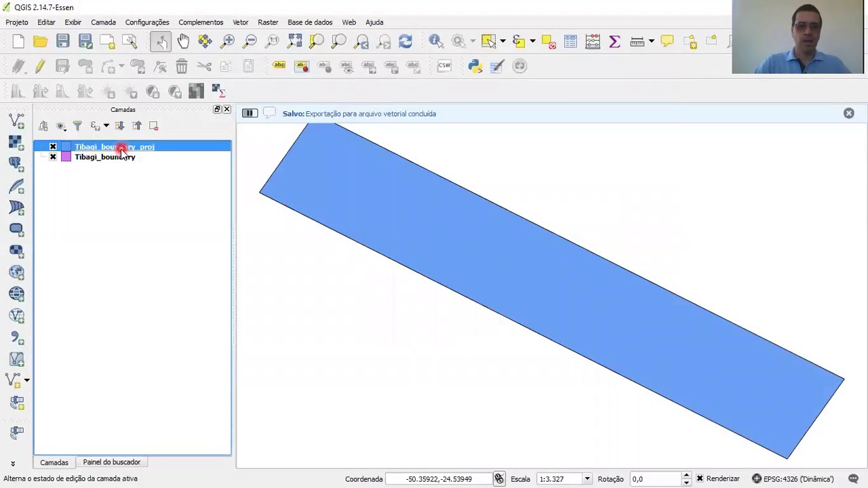Open manage visibility eye dropdown in Camadas
The image size is (868, 488).
tap(61, 125)
